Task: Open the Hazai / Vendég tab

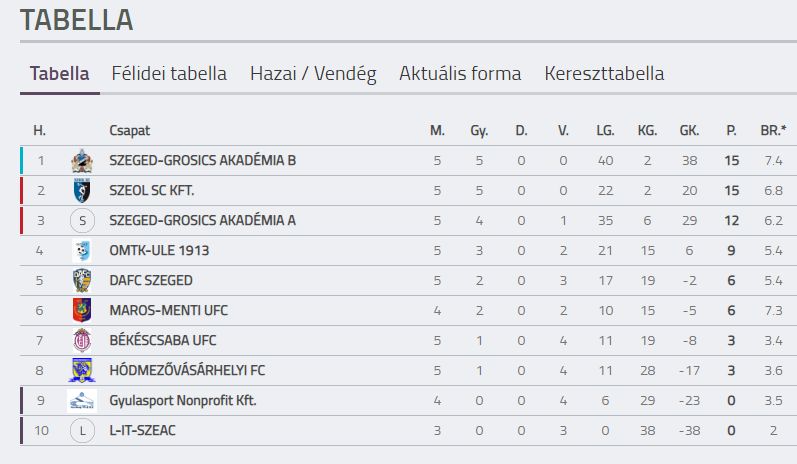Action: pos(313,74)
